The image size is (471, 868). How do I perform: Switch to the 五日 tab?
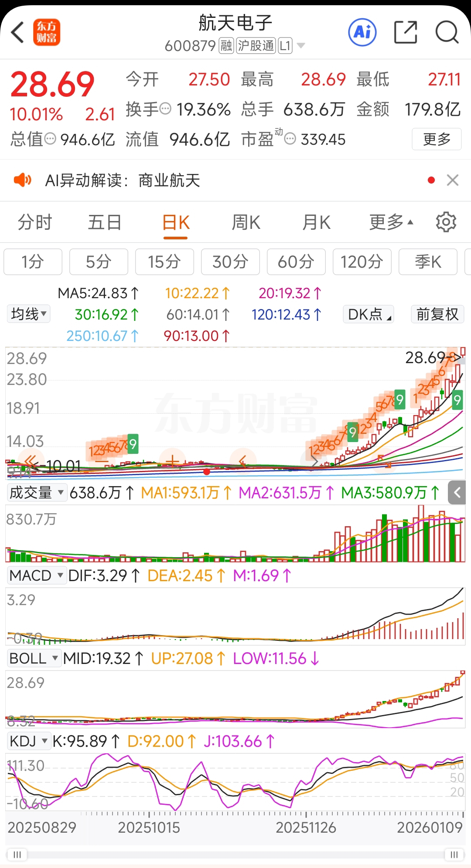[105, 222]
